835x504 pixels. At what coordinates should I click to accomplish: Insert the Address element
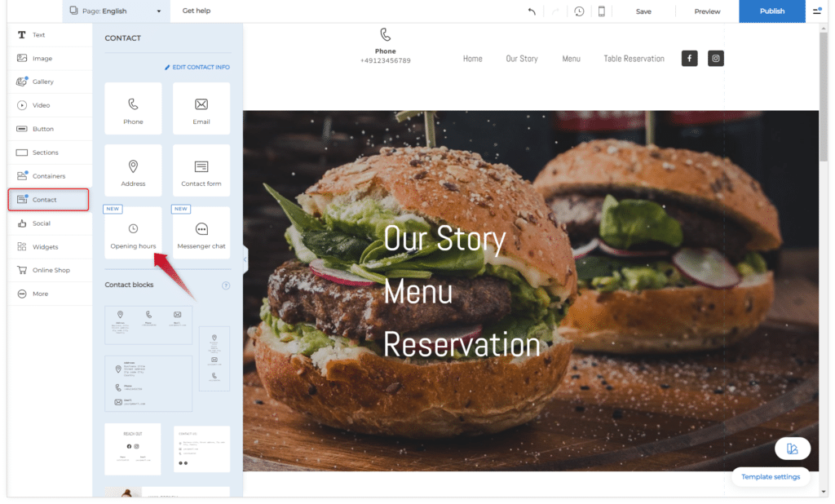(133, 171)
